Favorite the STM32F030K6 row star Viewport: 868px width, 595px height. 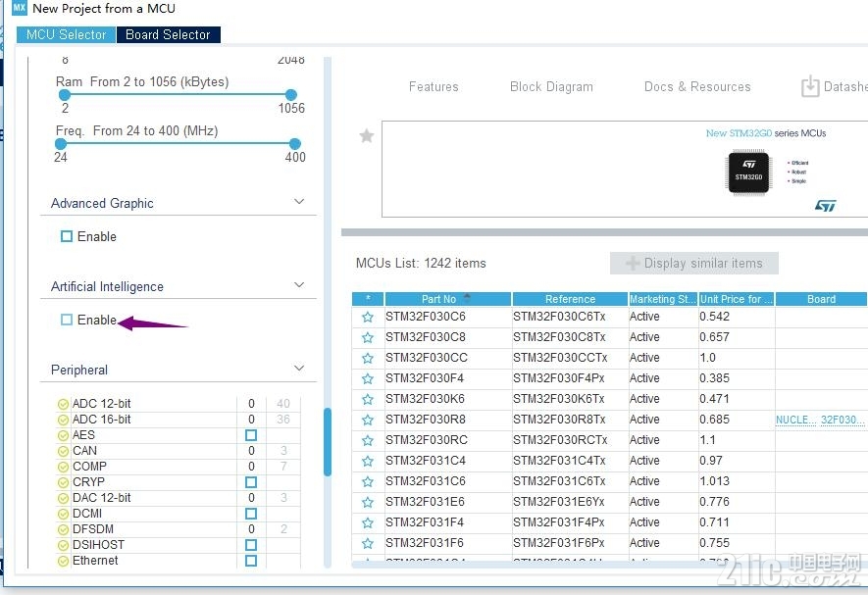tap(368, 399)
